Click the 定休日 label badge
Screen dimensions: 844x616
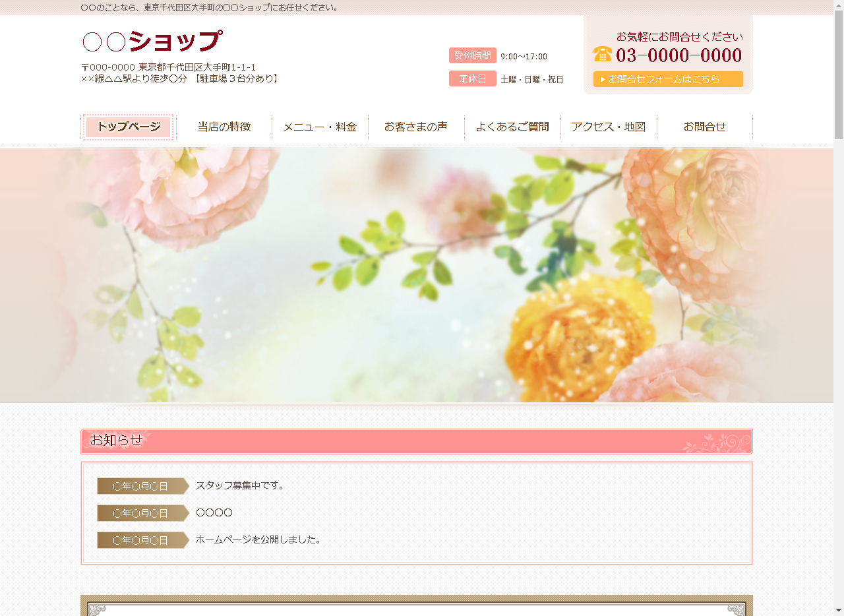tap(472, 78)
